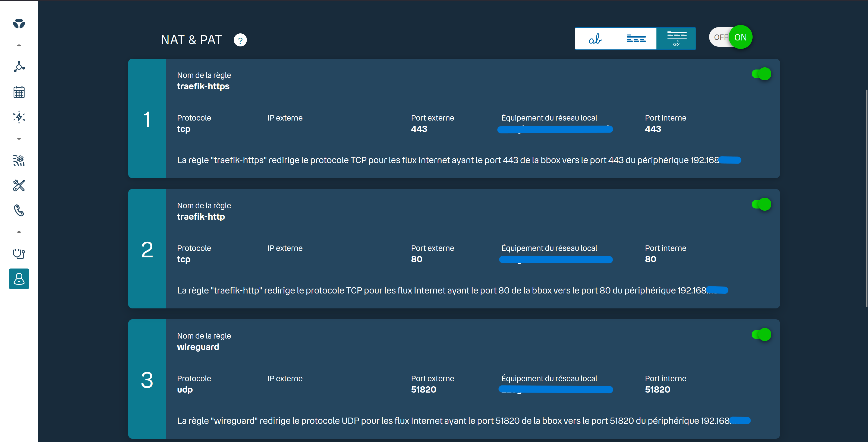Screen dimensions: 868x442
Task: Open the telephone sidebar icon
Action: coord(19,211)
